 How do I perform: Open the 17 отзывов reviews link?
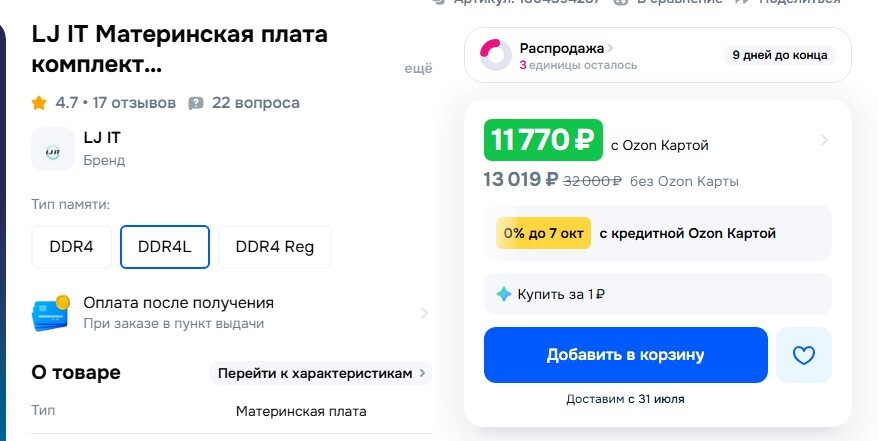(x=135, y=103)
